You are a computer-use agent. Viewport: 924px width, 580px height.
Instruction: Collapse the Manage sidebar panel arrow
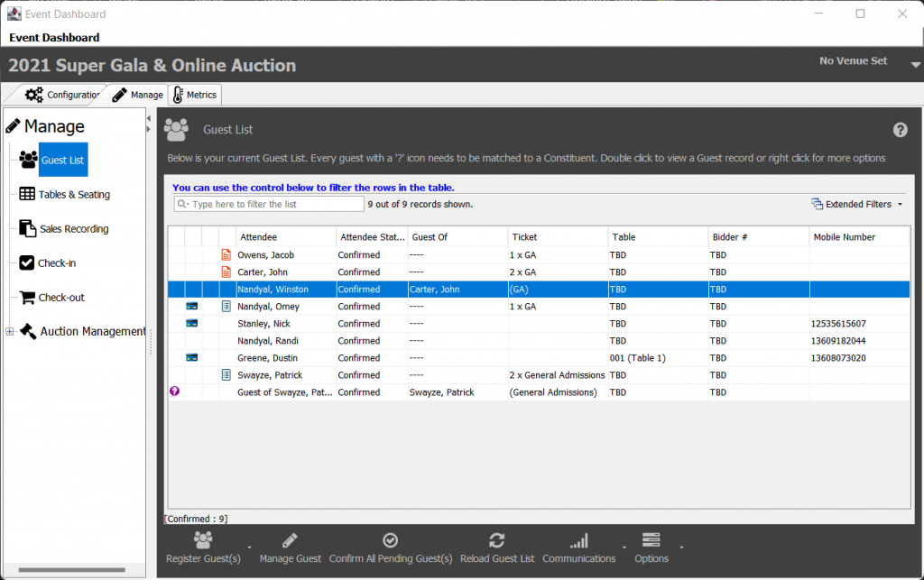point(149,118)
